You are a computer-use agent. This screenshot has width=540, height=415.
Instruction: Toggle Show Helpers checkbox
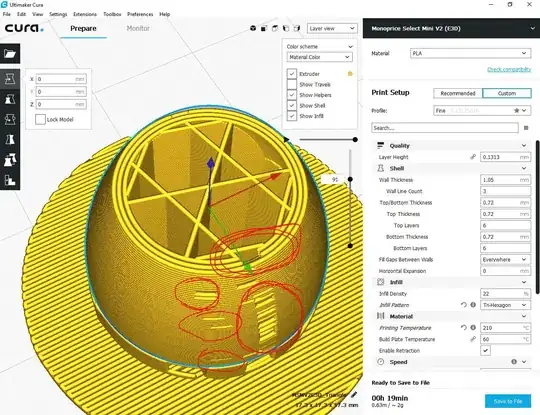coord(292,95)
